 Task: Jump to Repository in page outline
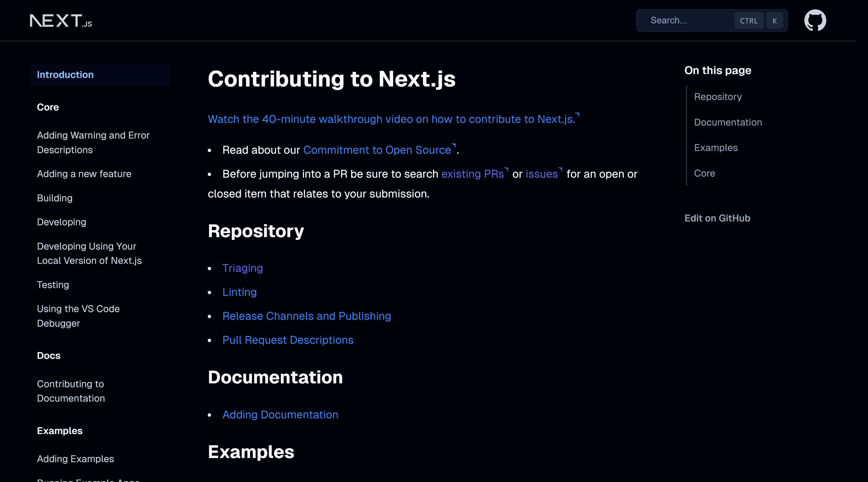[x=718, y=97]
